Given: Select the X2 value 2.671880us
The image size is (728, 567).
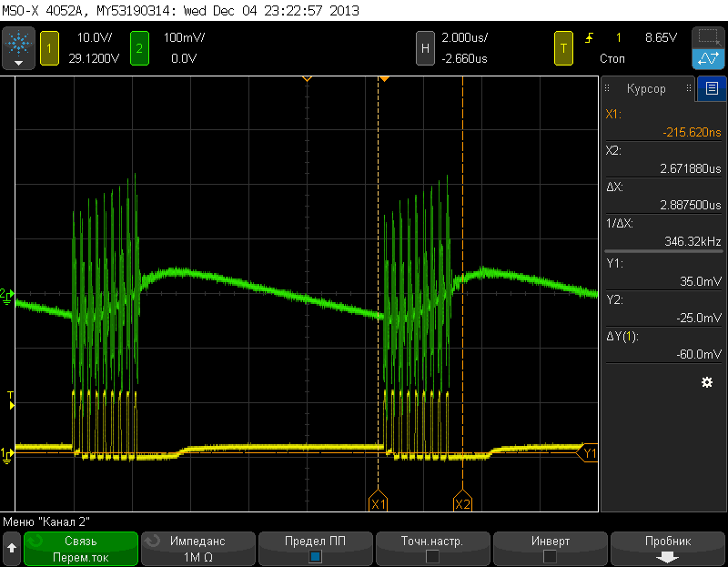Looking at the screenshot, I should pos(691,168).
